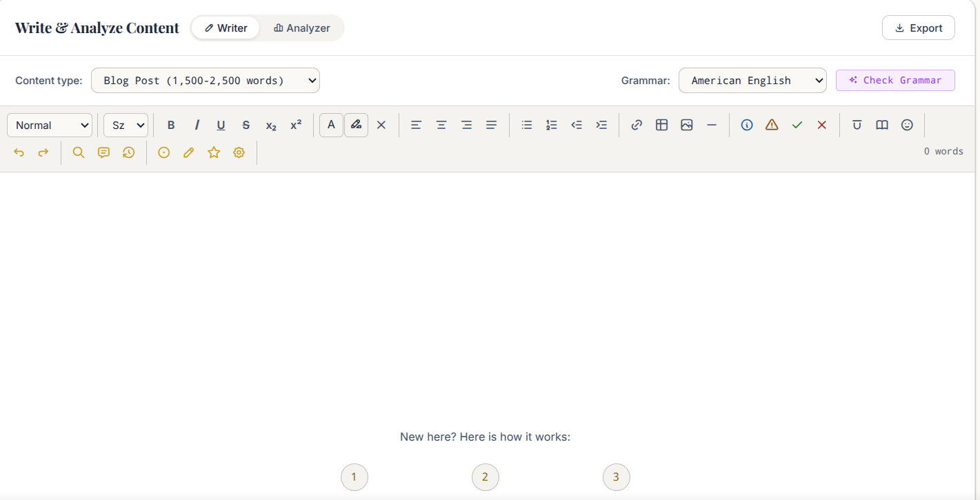Switch to the Analyzer tab
The height and width of the screenshot is (500, 980).
[x=302, y=28]
